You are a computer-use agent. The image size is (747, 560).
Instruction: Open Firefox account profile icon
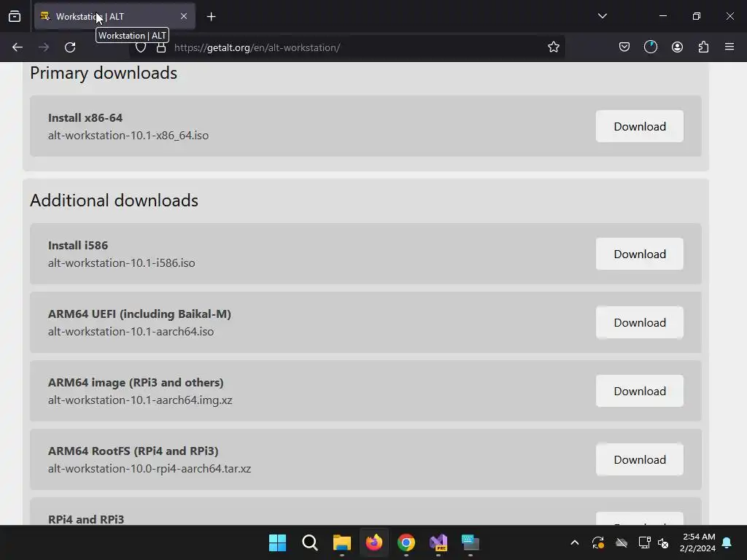677,47
